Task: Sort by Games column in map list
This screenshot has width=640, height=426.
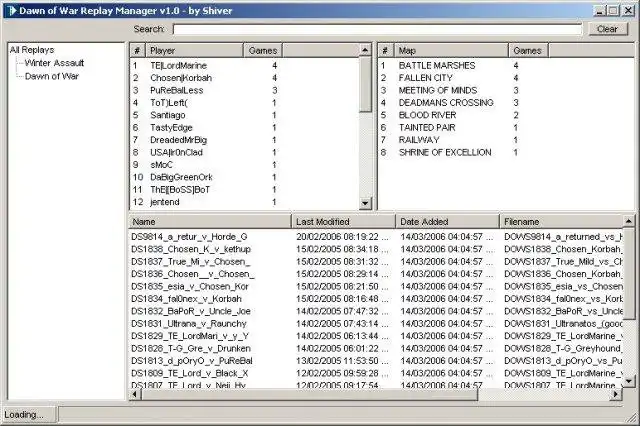Action: pos(528,51)
